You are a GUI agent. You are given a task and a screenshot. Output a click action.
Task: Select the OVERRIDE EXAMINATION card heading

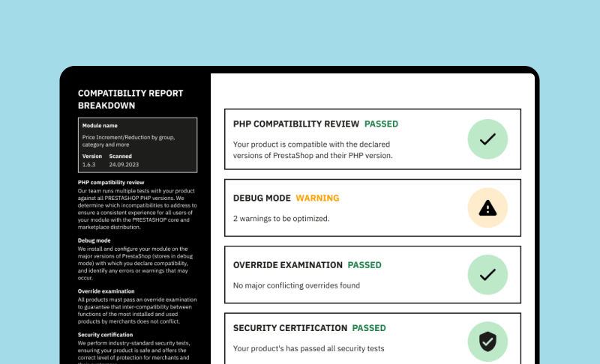pos(288,265)
